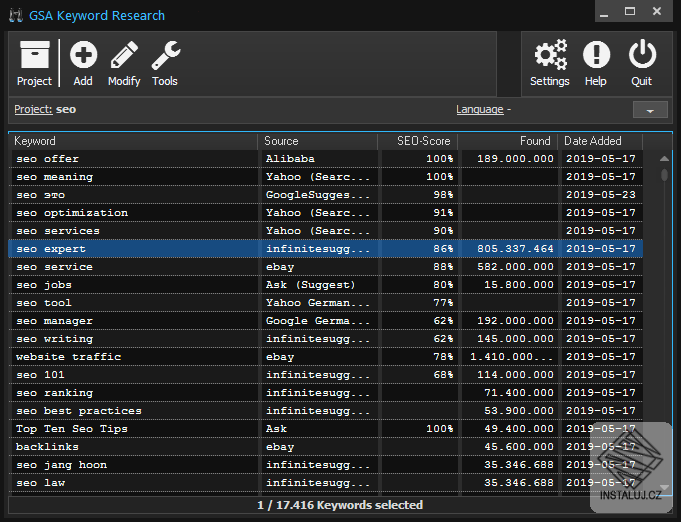Select the 'seo optimization' keyword row
This screenshot has height=522, width=681.
[326, 213]
